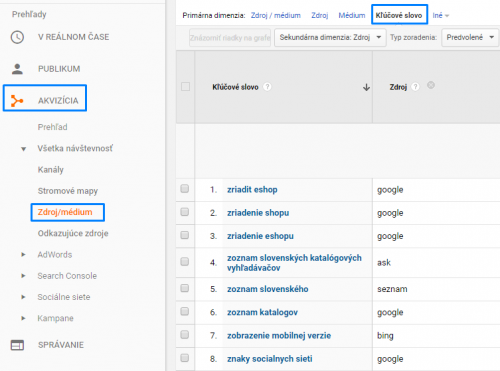Open keyword link znaky socialnych sieti

click(270, 359)
